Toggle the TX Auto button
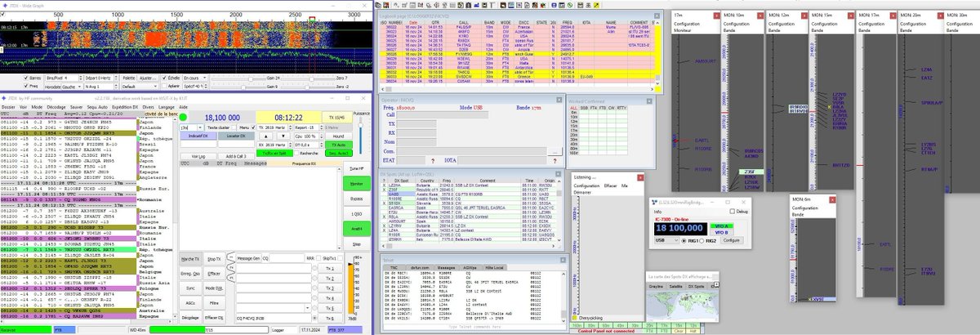 point(339,145)
